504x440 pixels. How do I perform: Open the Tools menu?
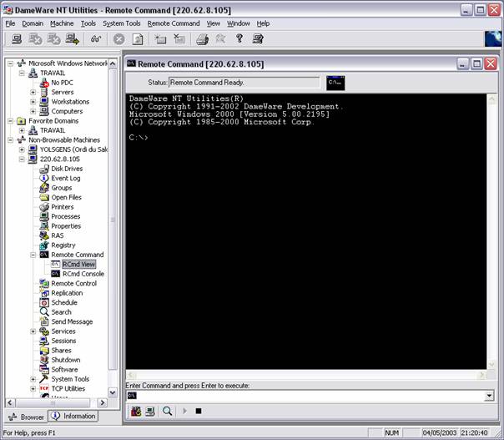pyautogui.click(x=88, y=23)
